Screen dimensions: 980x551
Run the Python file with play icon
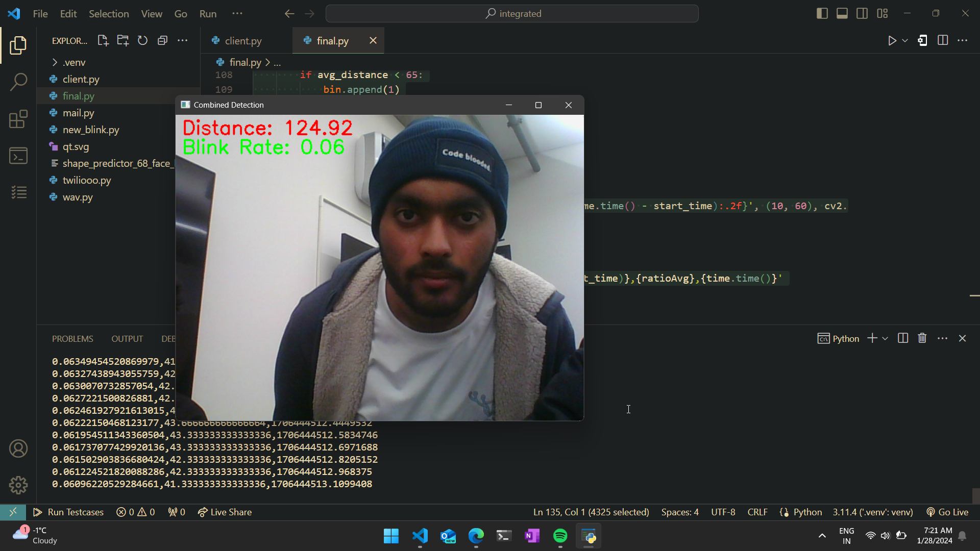[892, 41]
